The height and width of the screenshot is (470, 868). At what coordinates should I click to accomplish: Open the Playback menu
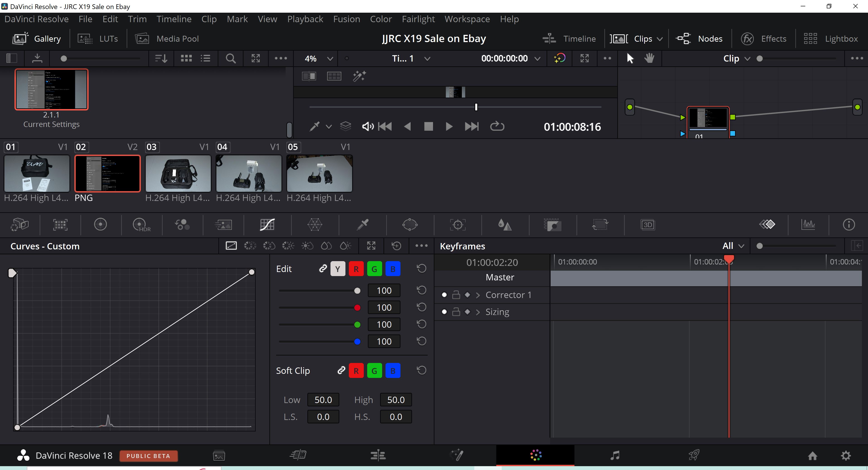point(305,19)
